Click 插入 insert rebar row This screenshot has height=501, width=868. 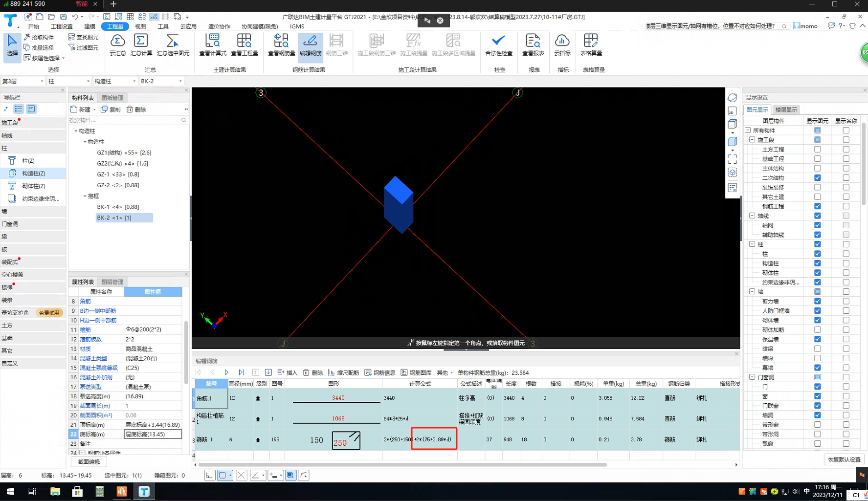pos(288,372)
